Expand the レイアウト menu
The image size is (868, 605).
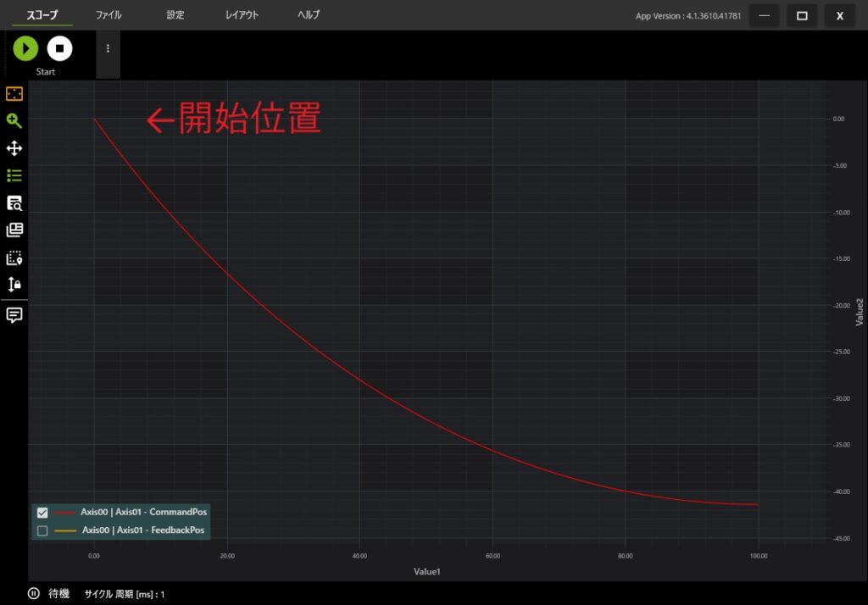coord(242,15)
